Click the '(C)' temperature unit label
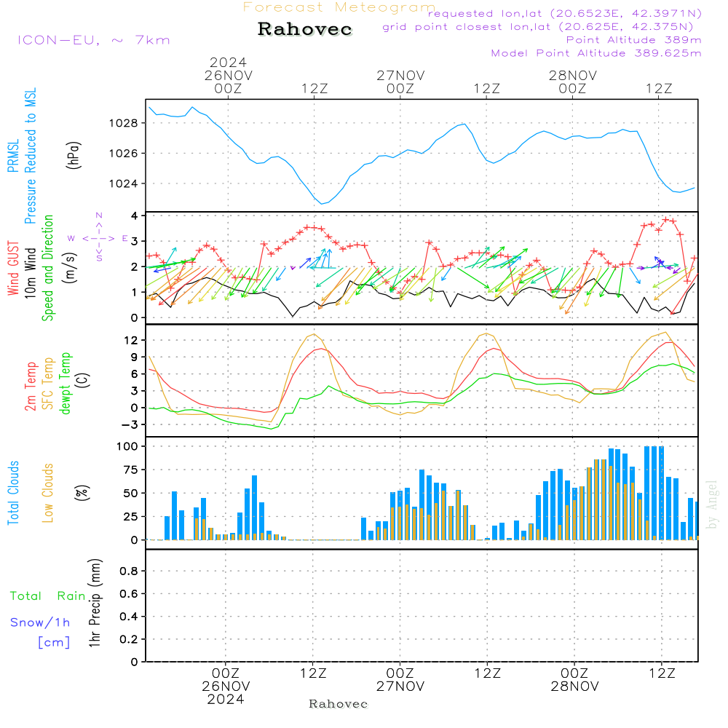Image resolution: width=728 pixels, height=728 pixels. [83, 380]
